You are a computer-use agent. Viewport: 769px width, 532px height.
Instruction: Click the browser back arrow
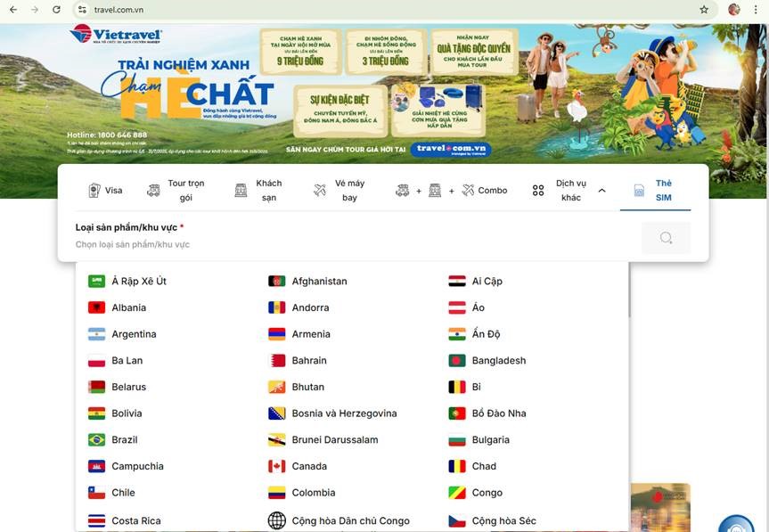(13, 9)
